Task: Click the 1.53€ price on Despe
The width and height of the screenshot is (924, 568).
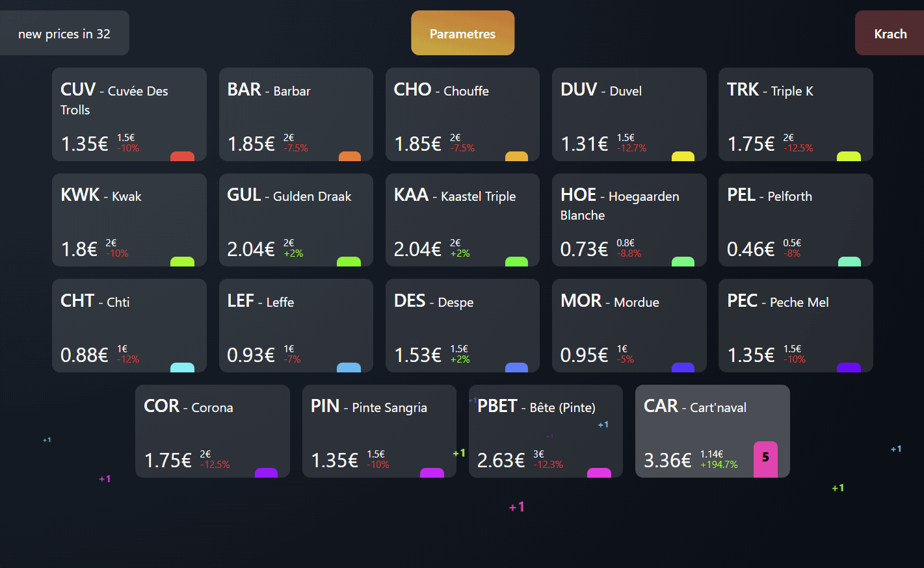Action: tap(417, 355)
